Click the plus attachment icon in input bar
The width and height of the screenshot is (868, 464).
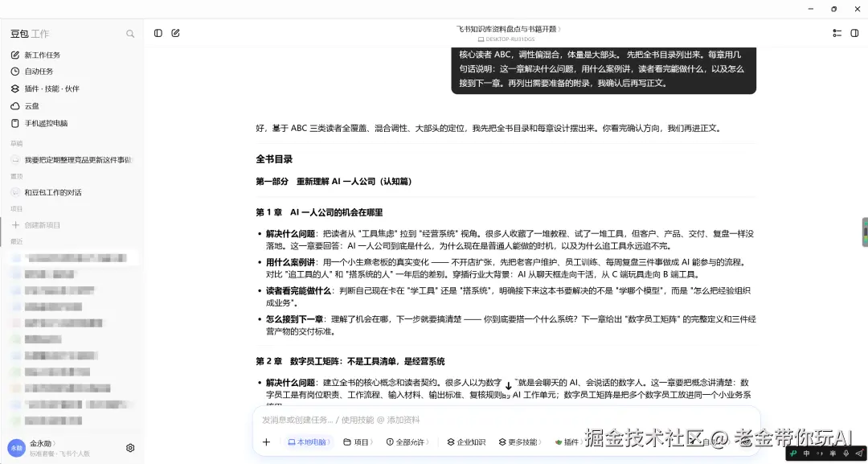[266, 441]
